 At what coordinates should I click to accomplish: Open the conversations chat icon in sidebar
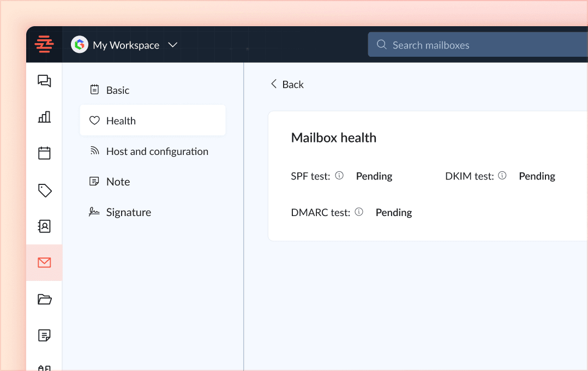coord(44,81)
